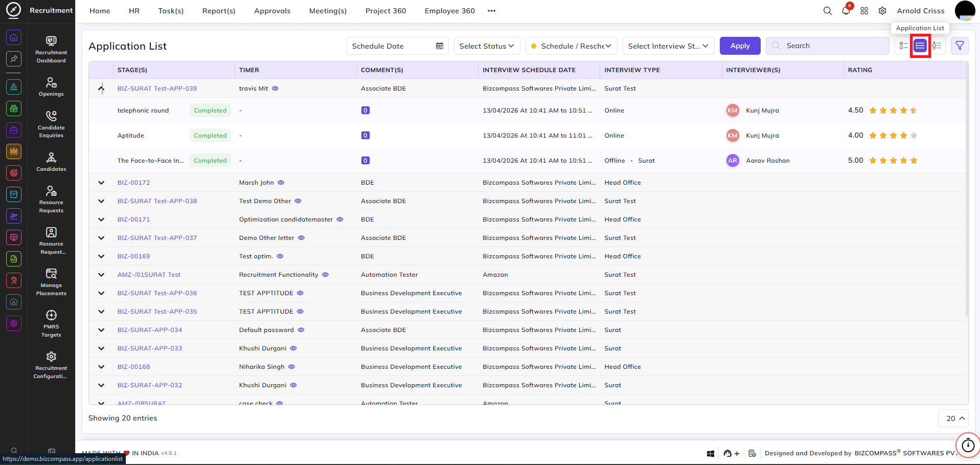Viewport: 980px width, 465px height.
Task: Click the global search magnifier icon
Action: 827,11
